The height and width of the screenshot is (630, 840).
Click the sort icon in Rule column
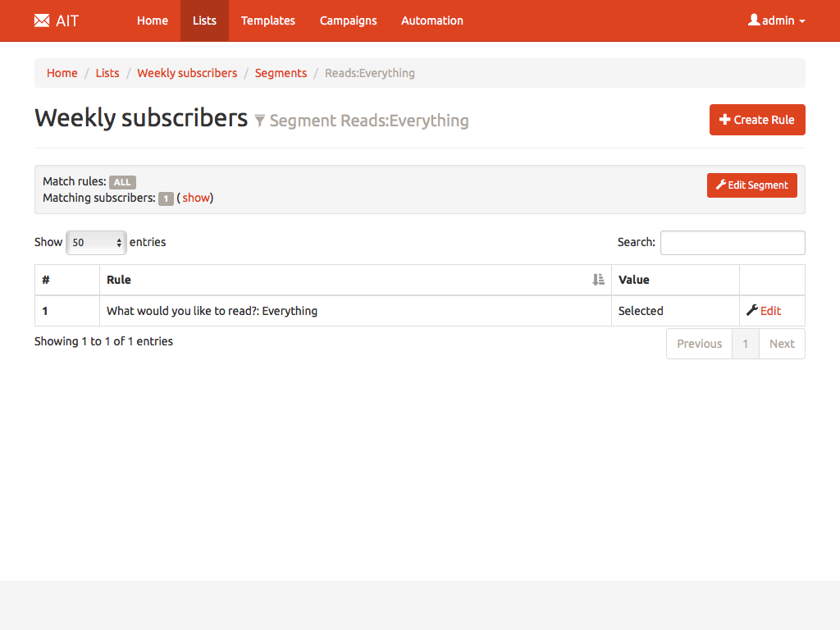point(598,280)
